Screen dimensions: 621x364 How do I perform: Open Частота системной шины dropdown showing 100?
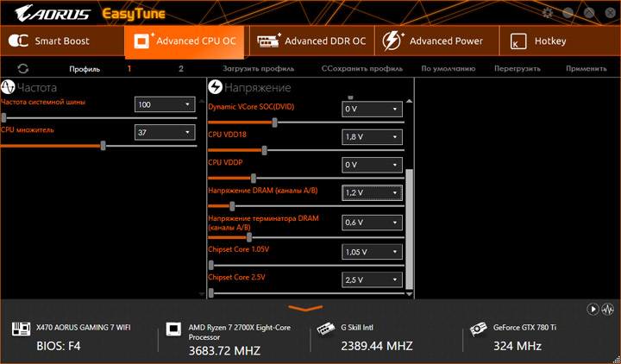coord(165,104)
